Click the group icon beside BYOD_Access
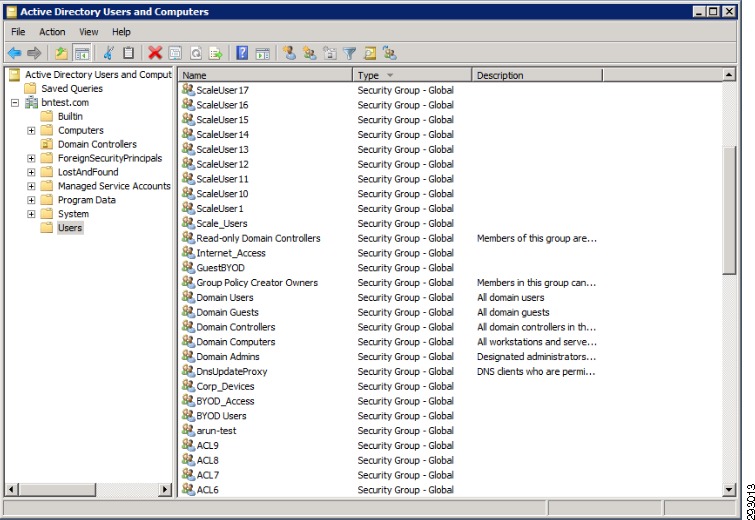This screenshot has height=520, width=755. pos(188,400)
